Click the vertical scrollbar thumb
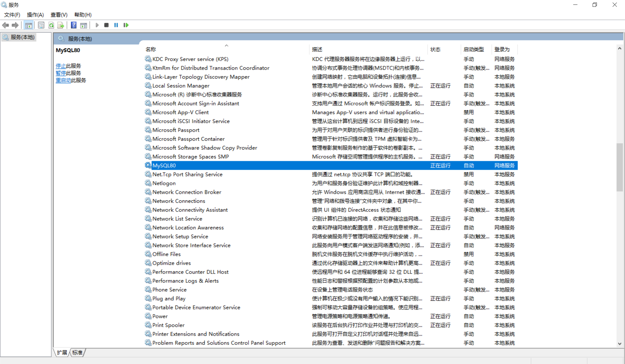Image resolution: width=625 pixels, height=364 pixels. pos(619,167)
